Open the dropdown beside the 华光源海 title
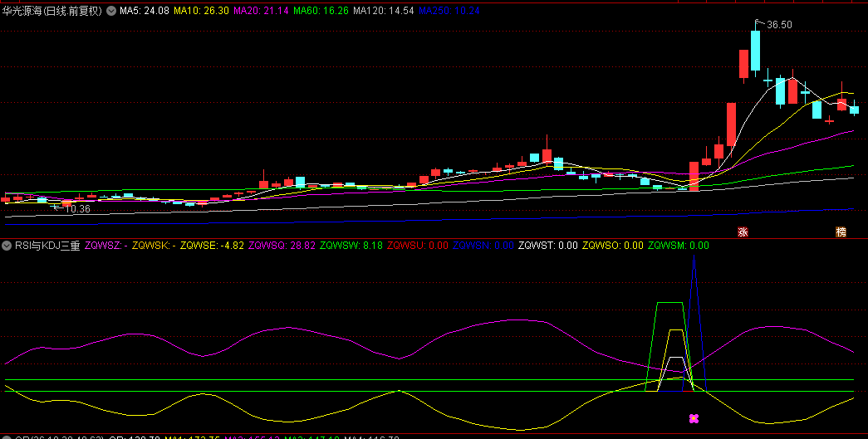 click(111, 12)
